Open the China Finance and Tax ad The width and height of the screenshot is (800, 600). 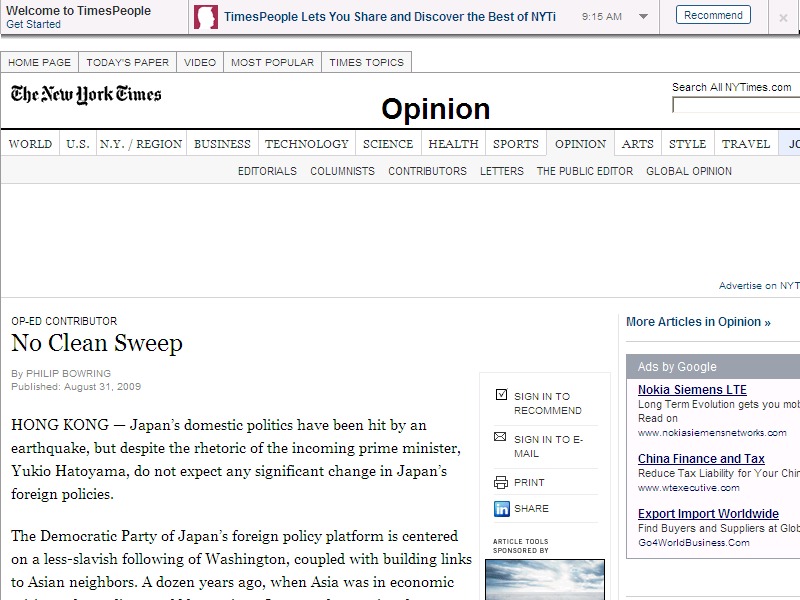coord(701,459)
